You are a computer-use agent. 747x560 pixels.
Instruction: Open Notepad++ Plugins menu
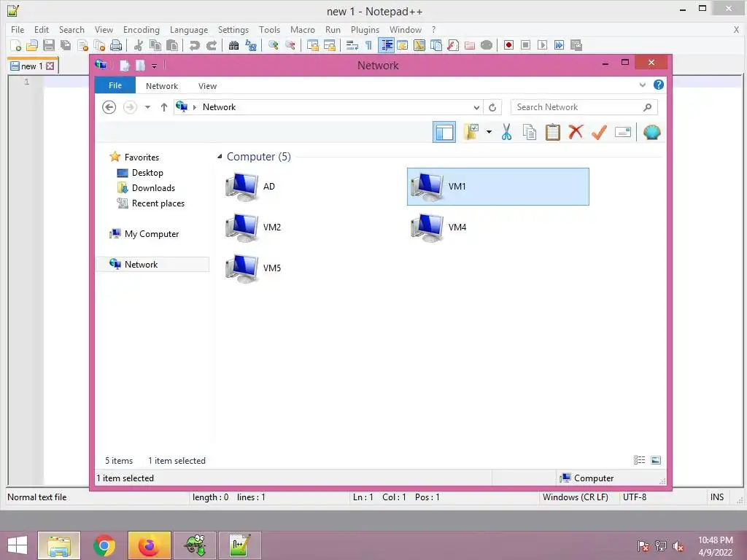[x=365, y=29]
